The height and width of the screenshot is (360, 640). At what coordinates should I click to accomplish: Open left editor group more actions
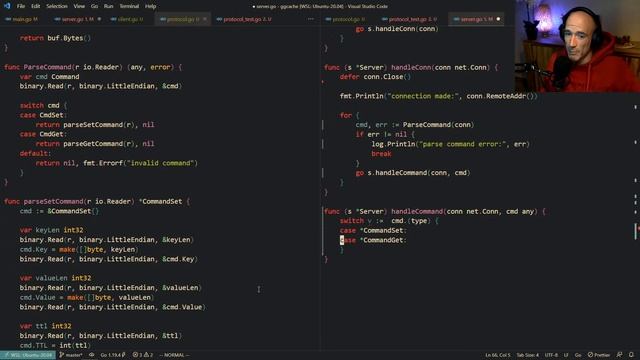(x=311, y=19)
